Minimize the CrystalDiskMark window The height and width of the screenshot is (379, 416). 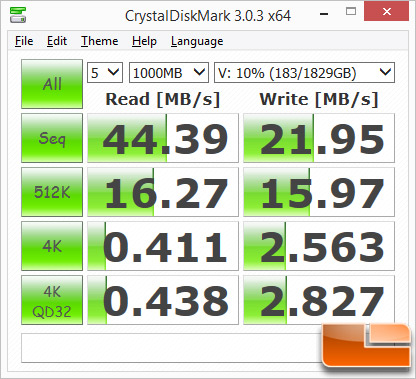click(x=324, y=14)
